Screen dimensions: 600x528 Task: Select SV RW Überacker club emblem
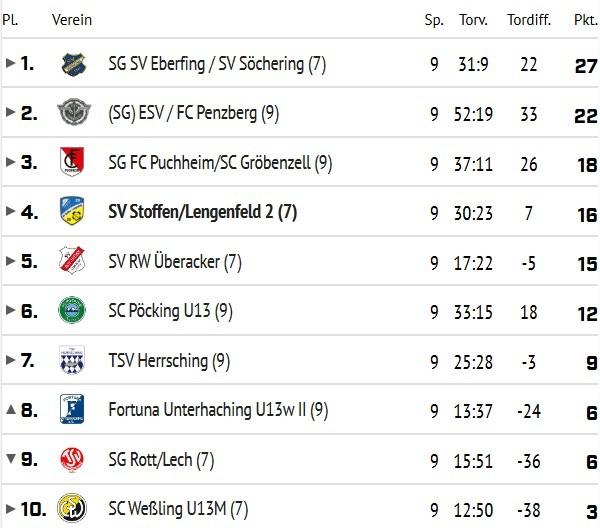72,260
